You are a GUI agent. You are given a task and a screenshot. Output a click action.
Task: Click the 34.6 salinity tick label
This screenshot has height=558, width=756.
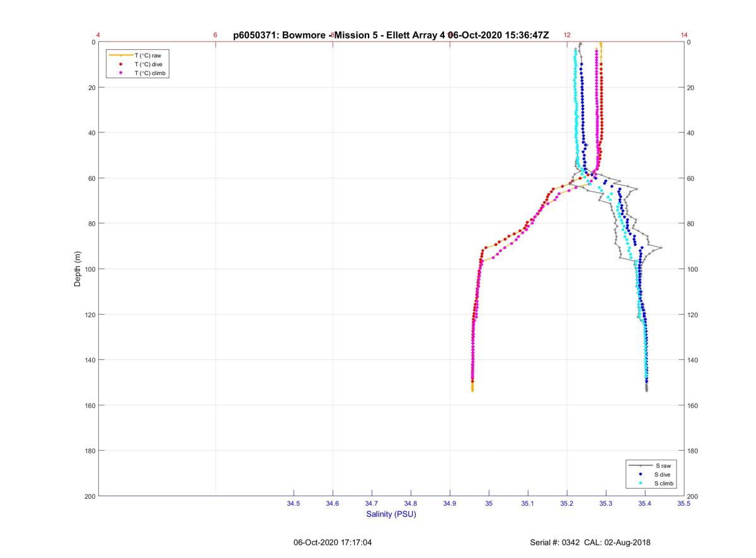tap(333, 504)
